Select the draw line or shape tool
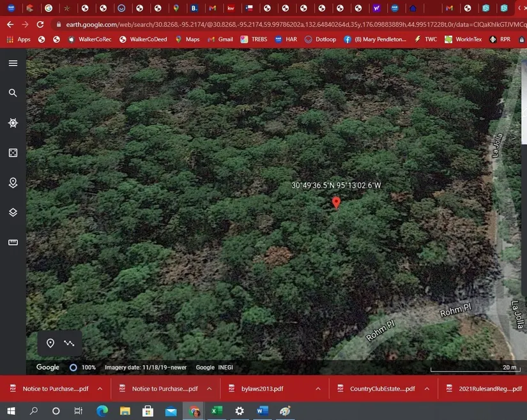This screenshot has width=527, height=420. (69, 343)
